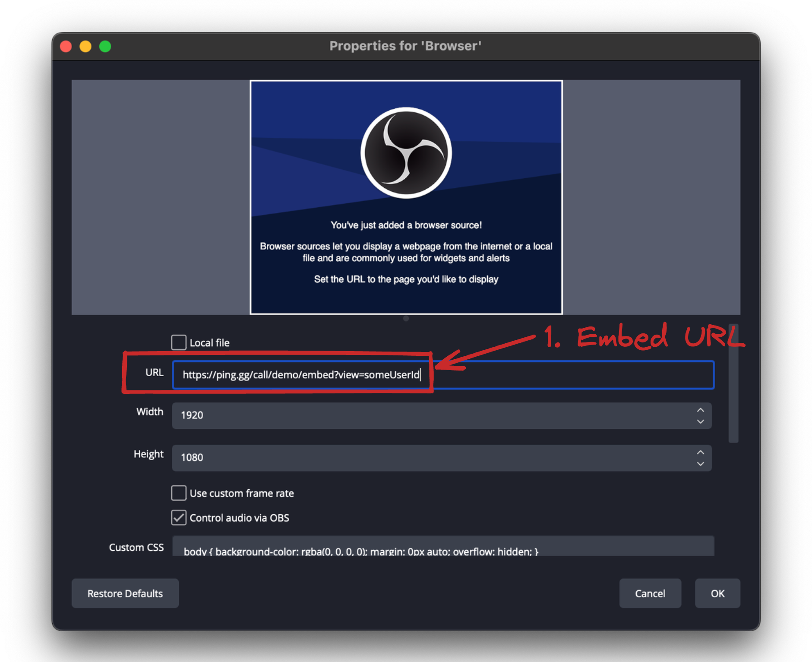
Task: Click the Height value field
Action: (x=442, y=458)
